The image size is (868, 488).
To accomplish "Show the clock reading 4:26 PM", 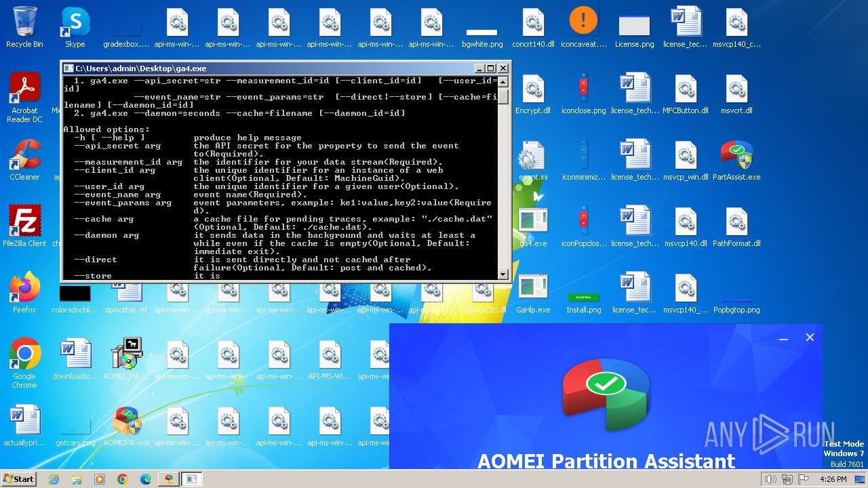I will click(833, 479).
